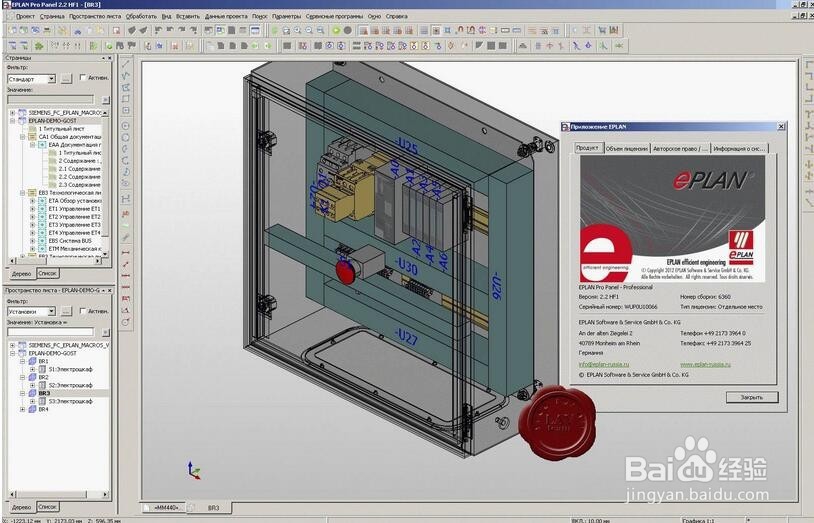The width and height of the screenshot is (814, 523).
Task: Click the magnet-shaped toolbar icon
Action: [459, 31]
